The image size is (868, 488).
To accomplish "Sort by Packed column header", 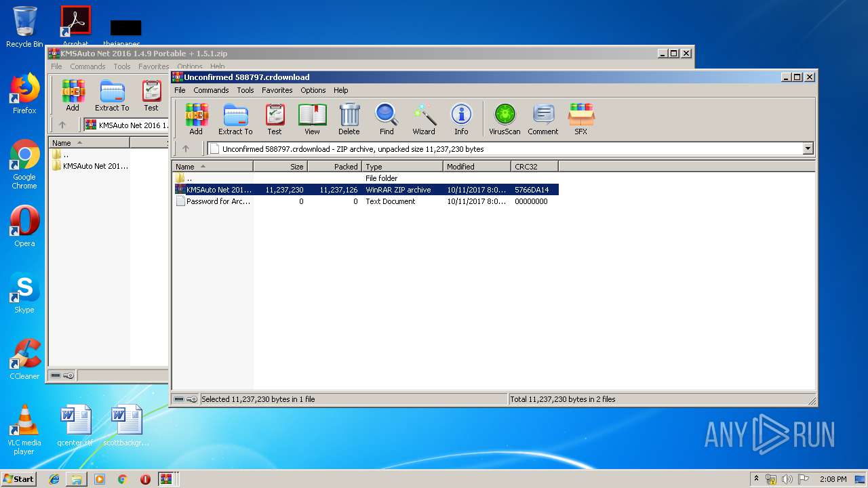I will click(335, 166).
